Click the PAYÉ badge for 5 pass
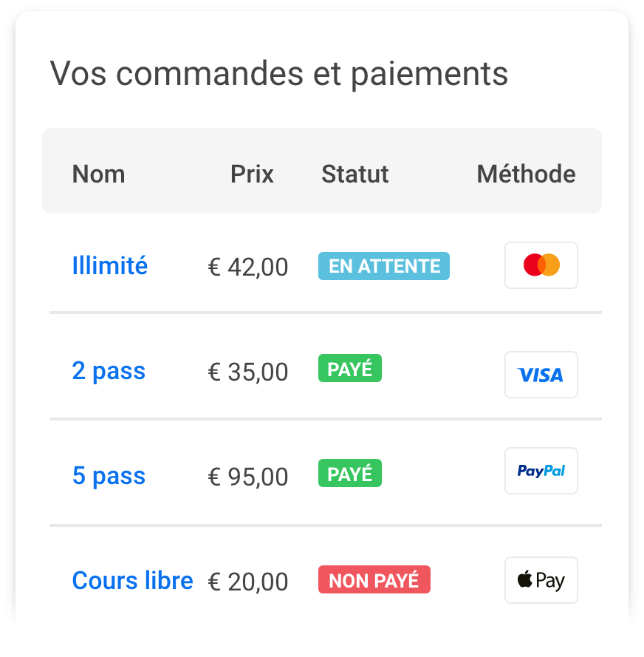 point(350,474)
